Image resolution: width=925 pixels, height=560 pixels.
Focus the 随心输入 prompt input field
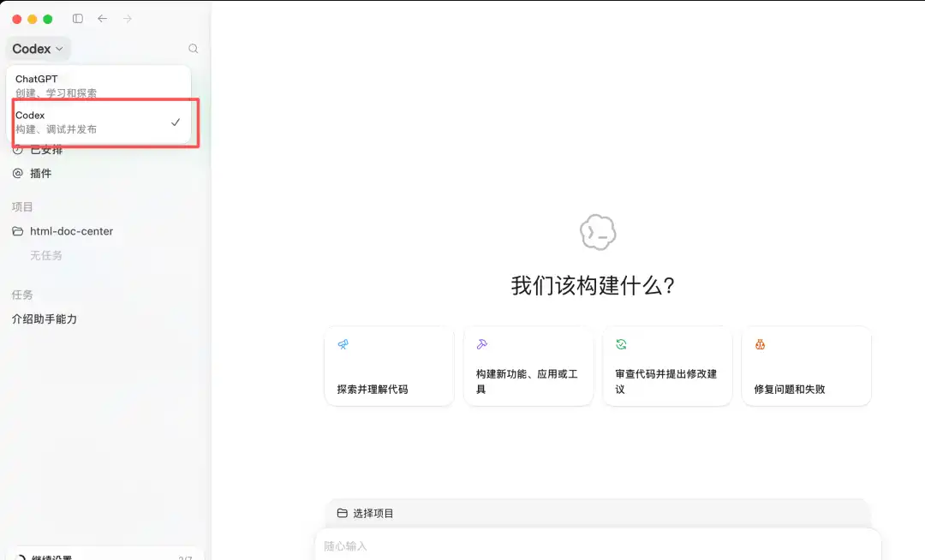click(598, 546)
